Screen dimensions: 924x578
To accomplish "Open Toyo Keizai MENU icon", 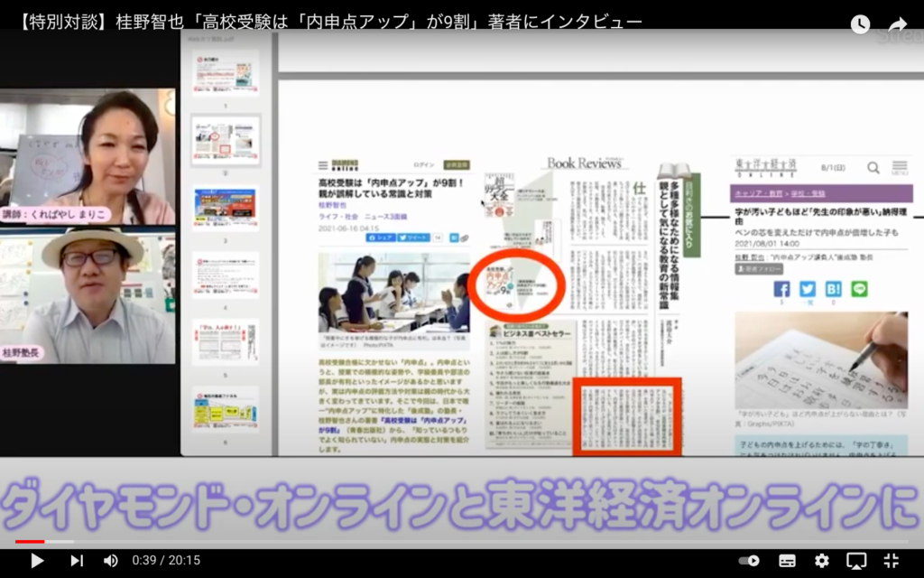I will tap(900, 168).
